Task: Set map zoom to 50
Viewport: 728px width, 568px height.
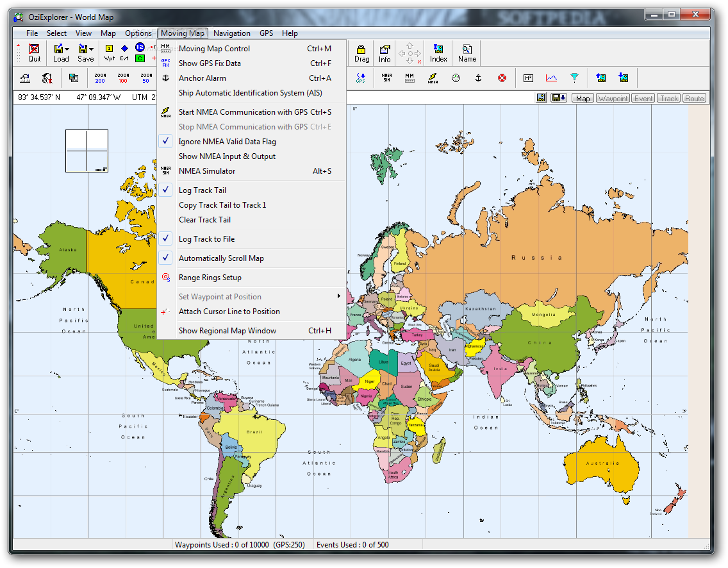Action: [146, 78]
